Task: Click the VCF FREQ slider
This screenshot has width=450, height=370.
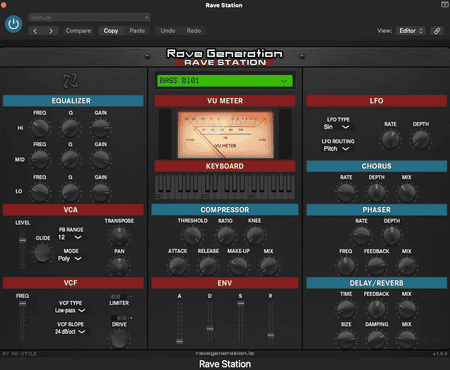Action: click(22, 323)
